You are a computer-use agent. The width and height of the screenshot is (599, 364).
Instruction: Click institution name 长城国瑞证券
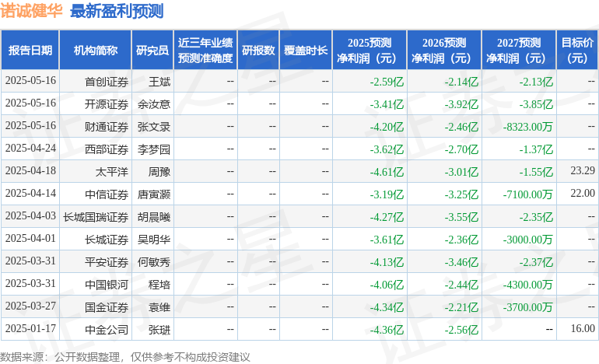(x=96, y=217)
